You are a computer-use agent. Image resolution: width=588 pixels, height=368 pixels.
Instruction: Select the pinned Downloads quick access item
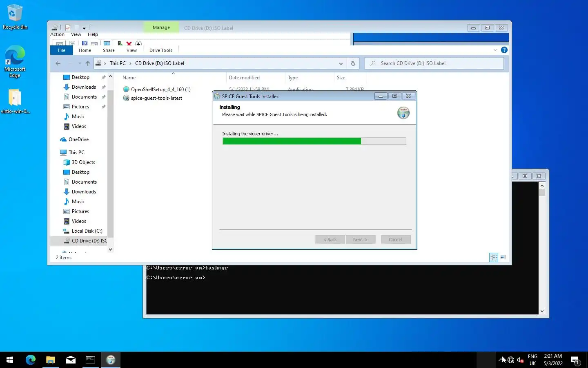84,87
